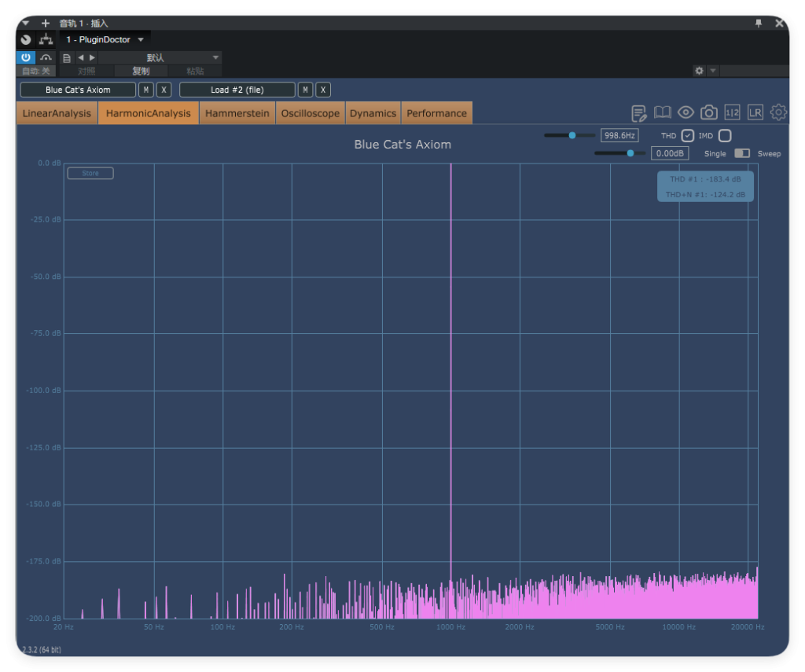The image size is (805, 672).
Task: Open the manual book icon
Action: tap(662, 112)
